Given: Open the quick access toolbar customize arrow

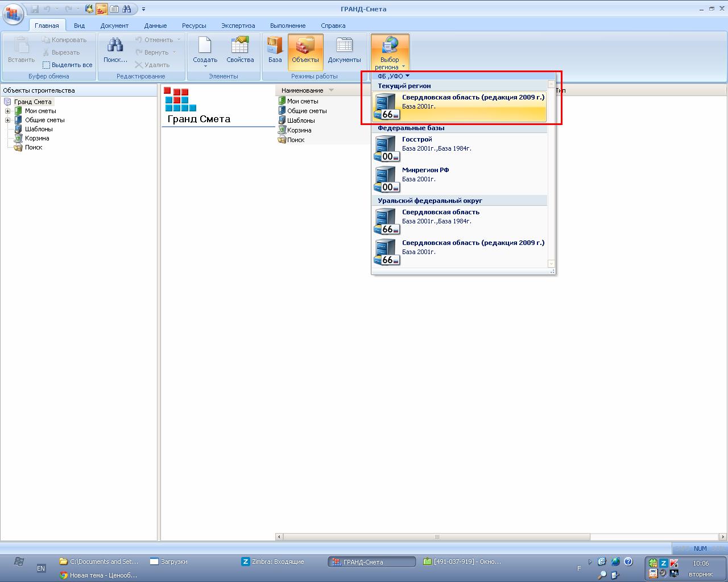Looking at the screenshot, I should [x=144, y=9].
